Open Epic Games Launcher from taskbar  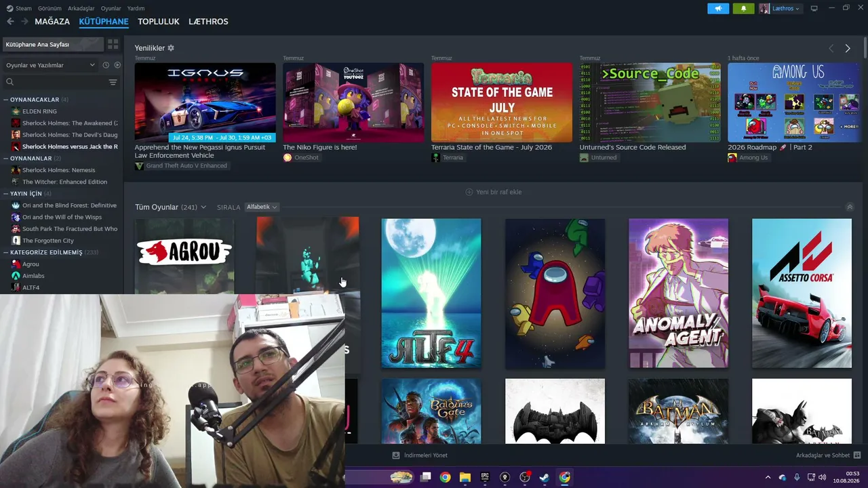tap(485, 477)
